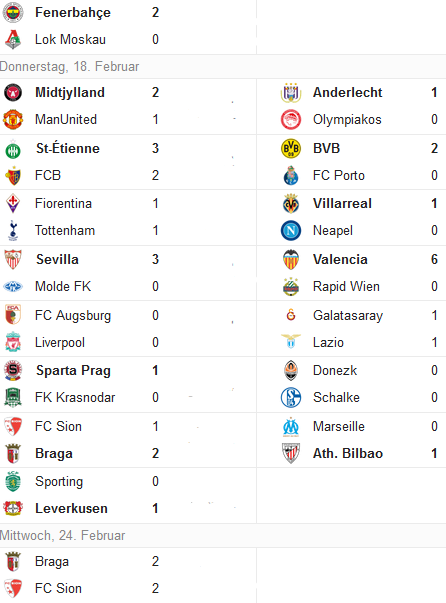Screen dimensions: 446x603
Task: Click the Napoli 'N' club badge
Action: click(291, 230)
